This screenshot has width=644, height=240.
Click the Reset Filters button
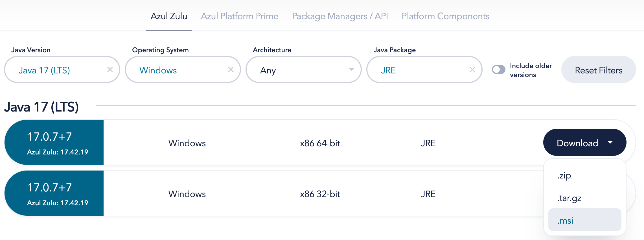click(599, 69)
